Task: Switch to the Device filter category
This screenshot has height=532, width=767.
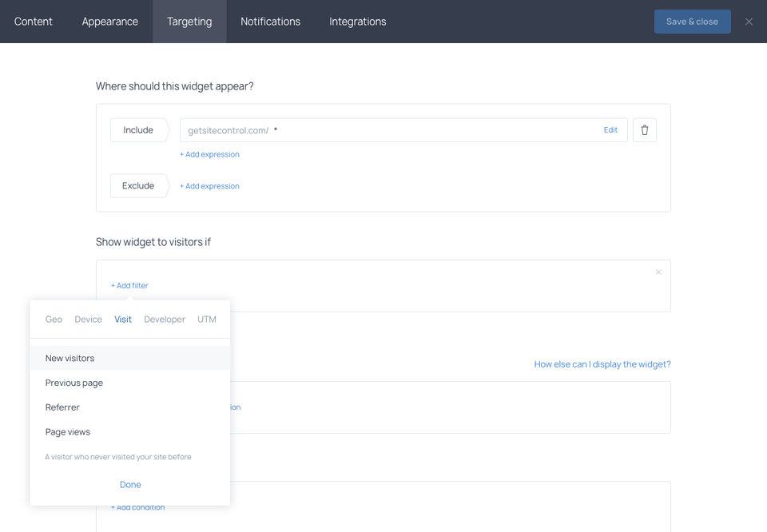Action: [x=88, y=320]
